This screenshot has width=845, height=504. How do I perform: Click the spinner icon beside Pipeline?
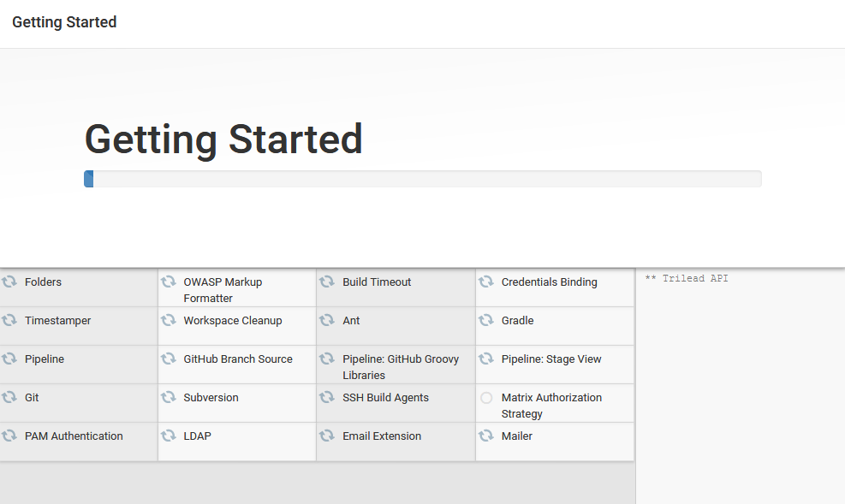tap(9, 358)
